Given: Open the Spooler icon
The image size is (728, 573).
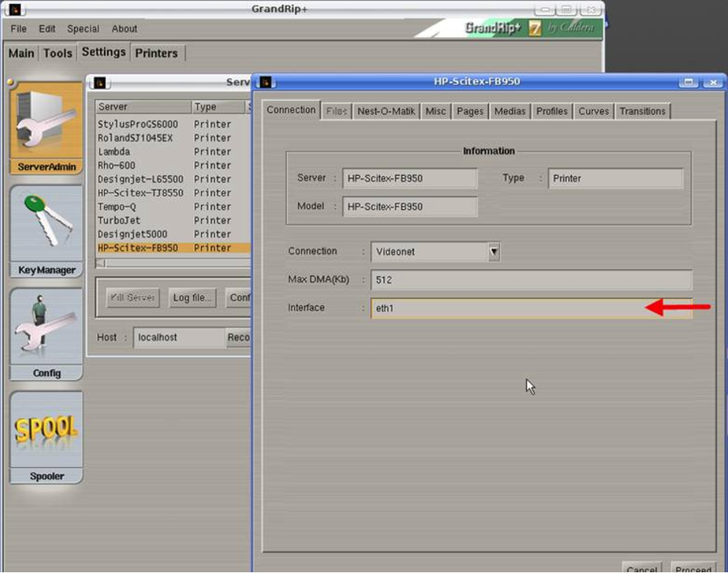Looking at the screenshot, I should coord(46,430).
